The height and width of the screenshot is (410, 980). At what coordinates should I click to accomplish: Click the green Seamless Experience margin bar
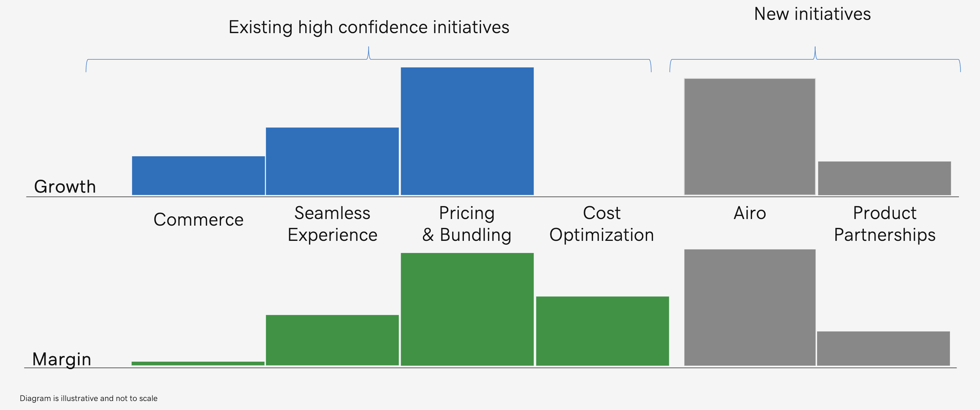pyautogui.click(x=332, y=340)
